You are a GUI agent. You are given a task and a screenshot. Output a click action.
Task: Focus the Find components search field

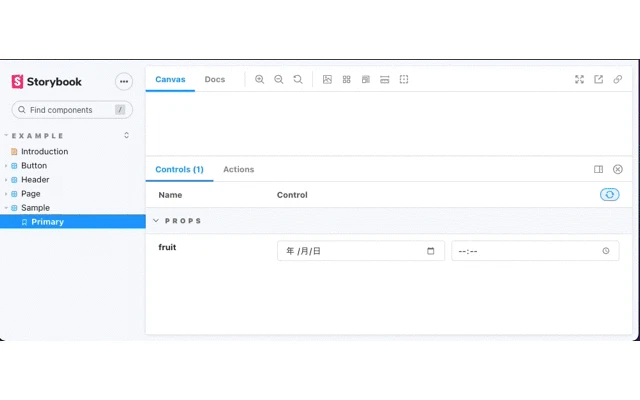(72, 110)
